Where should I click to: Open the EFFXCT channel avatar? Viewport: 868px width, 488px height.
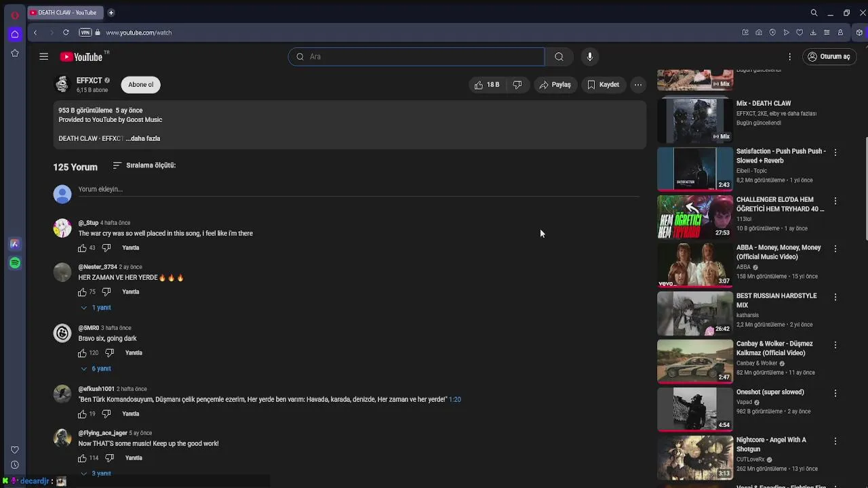pos(62,84)
